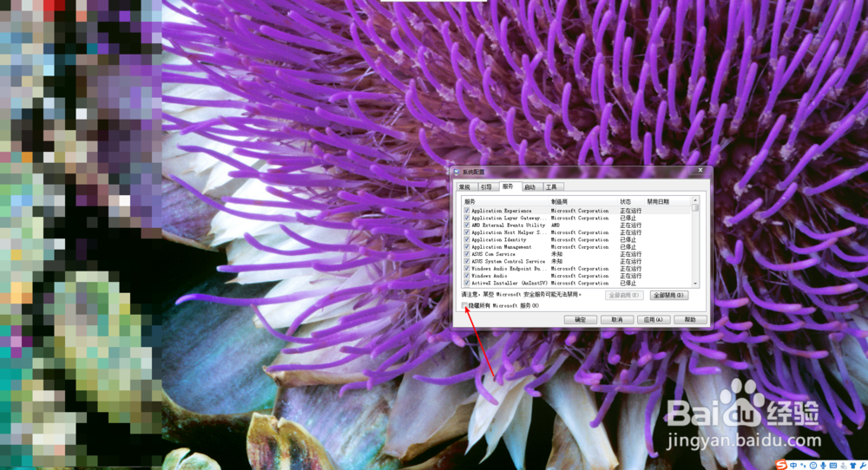The image size is (868, 470).
Task: Uncheck Application Host Helper service
Action: [467, 232]
